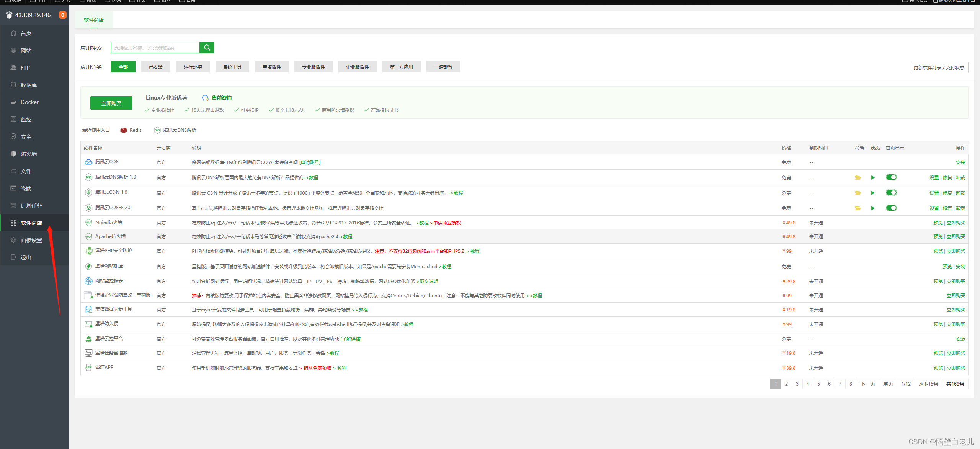
Task: Focus the 应用搜索 input field
Action: pyautogui.click(x=155, y=48)
